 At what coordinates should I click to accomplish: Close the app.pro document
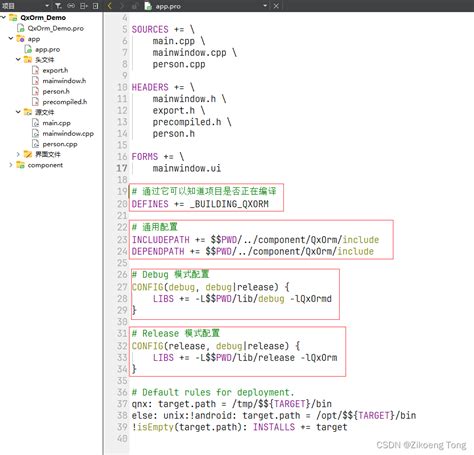276,6
